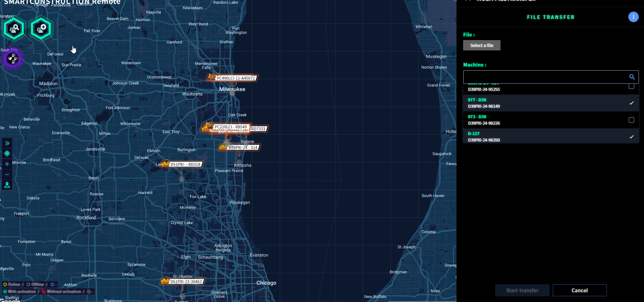
Task: Click the add machine hexagon icon
Action: point(41,29)
